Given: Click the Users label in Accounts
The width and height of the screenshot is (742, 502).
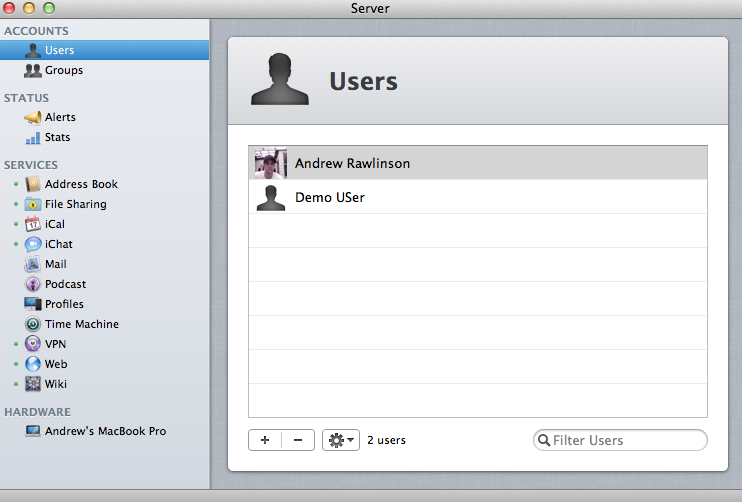Looking at the screenshot, I should (x=60, y=50).
